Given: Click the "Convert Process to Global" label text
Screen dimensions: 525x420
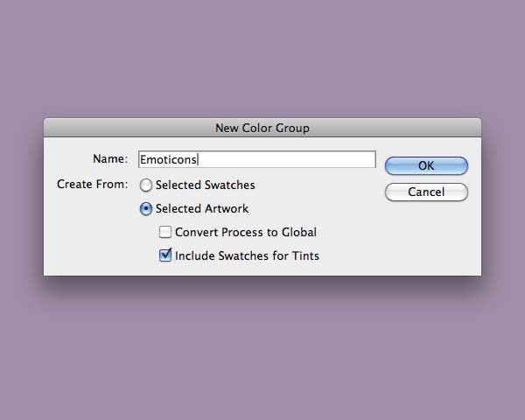Looking at the screenshot, I should coord(246,233).
